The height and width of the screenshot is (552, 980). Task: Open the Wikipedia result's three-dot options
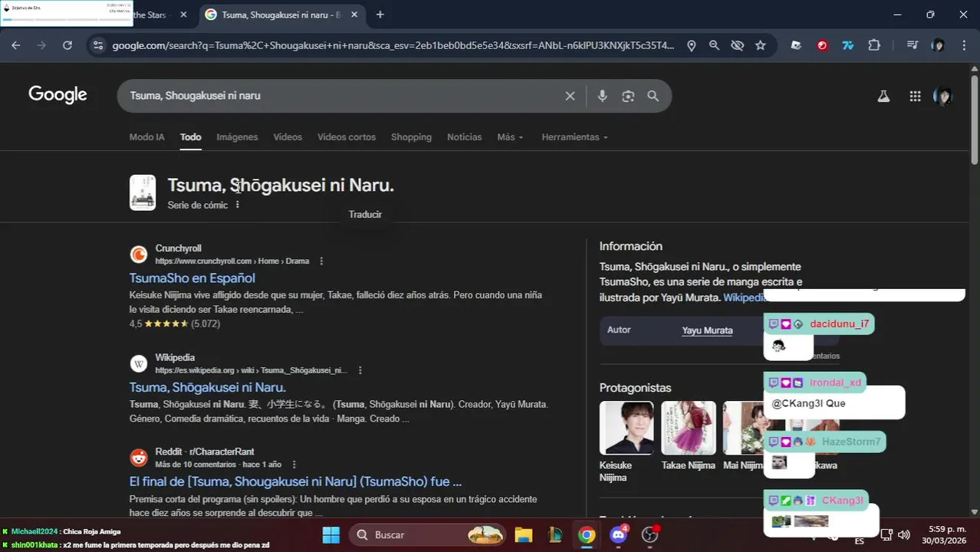[x=360, y=370]
